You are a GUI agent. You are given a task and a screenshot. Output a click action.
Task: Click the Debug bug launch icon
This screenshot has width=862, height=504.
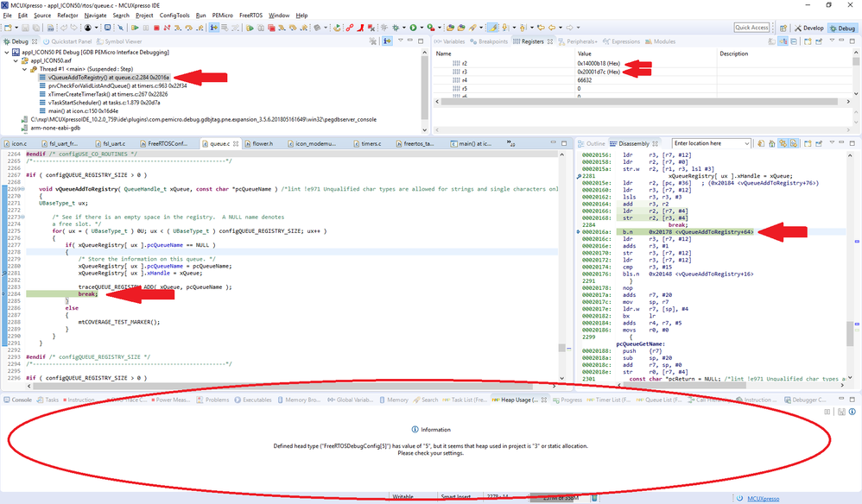coord(396,28)
